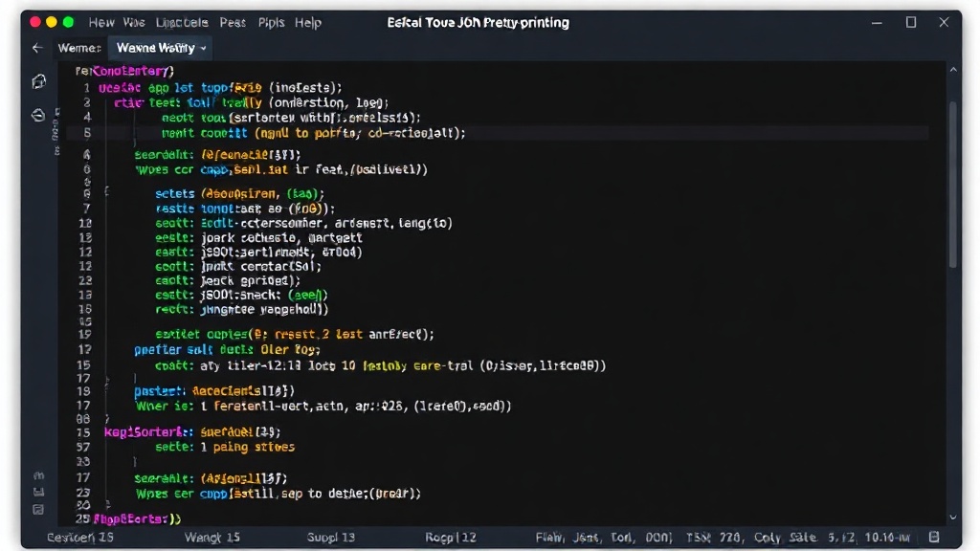
Task: Open the Help menu
Action: click(x=307, y=23)
